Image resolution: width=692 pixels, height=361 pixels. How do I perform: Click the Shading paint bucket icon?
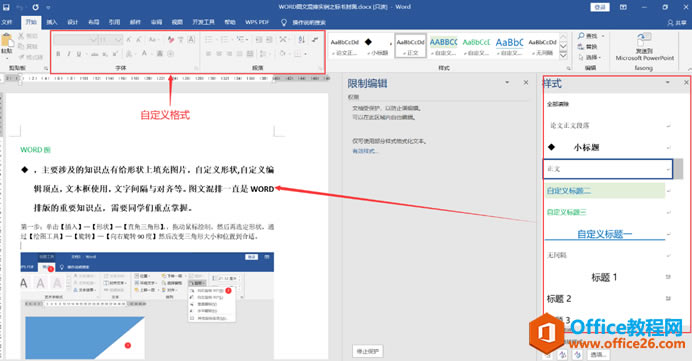pos(282,54)
